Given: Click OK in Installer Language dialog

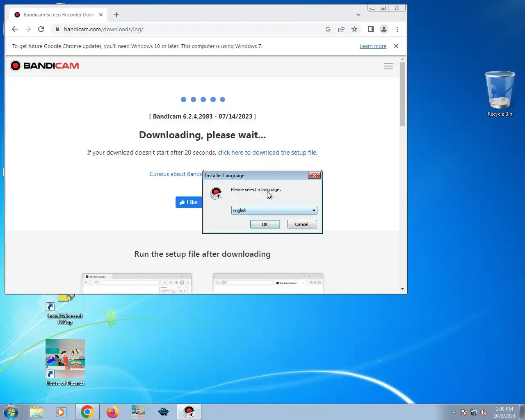Looking at the screenshot, I should 265,224.
